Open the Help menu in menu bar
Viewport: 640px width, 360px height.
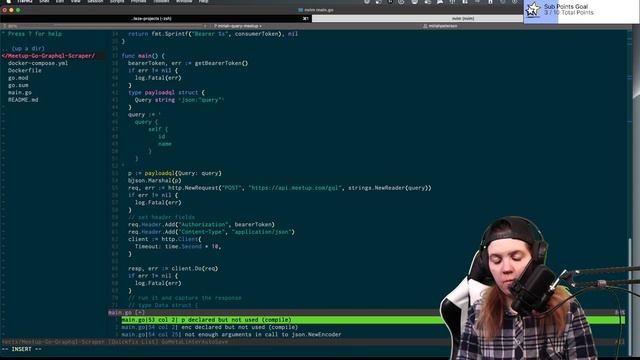pos(203,2)
